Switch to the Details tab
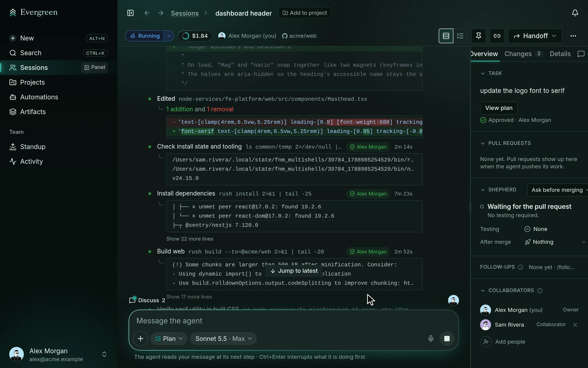588x368 pixels. (x=560, y=54)
